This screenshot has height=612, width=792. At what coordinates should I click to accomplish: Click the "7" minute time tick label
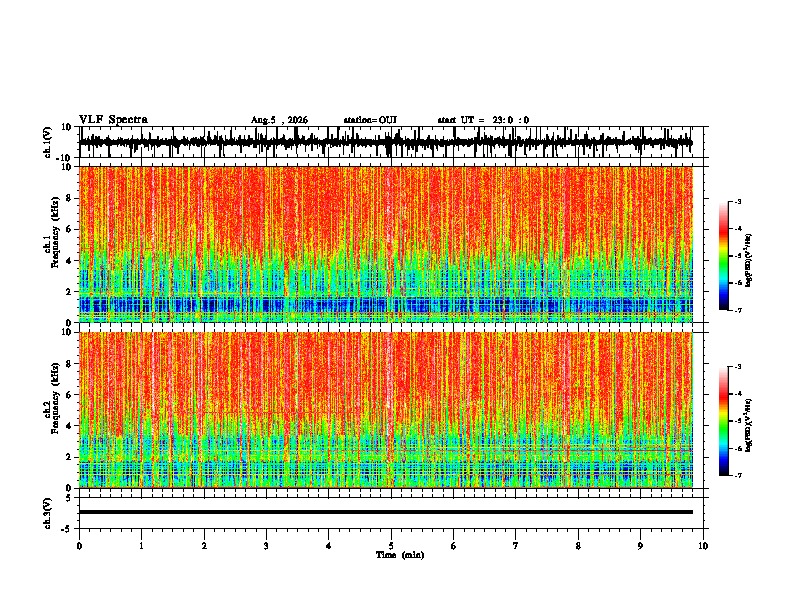[x=516, y=546]
